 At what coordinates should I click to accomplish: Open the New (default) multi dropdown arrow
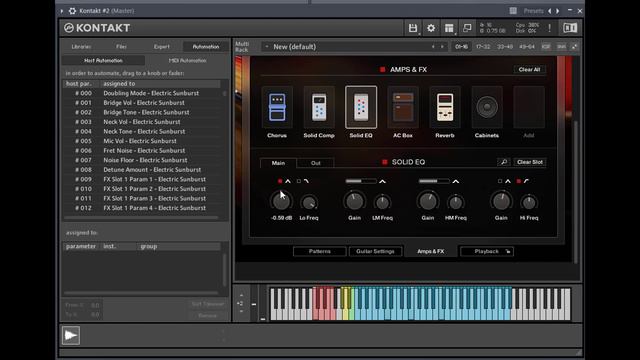click(267, 47)
